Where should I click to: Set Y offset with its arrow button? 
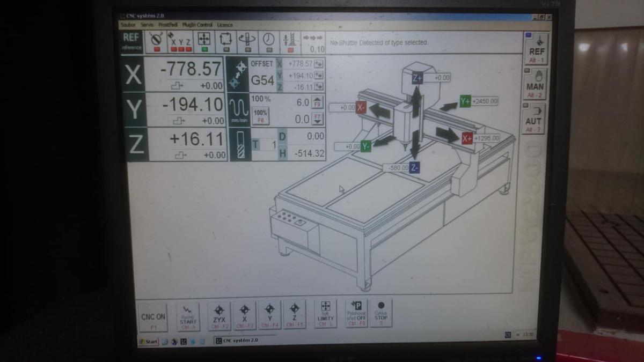pyautogui.click(x=319, y=75)
